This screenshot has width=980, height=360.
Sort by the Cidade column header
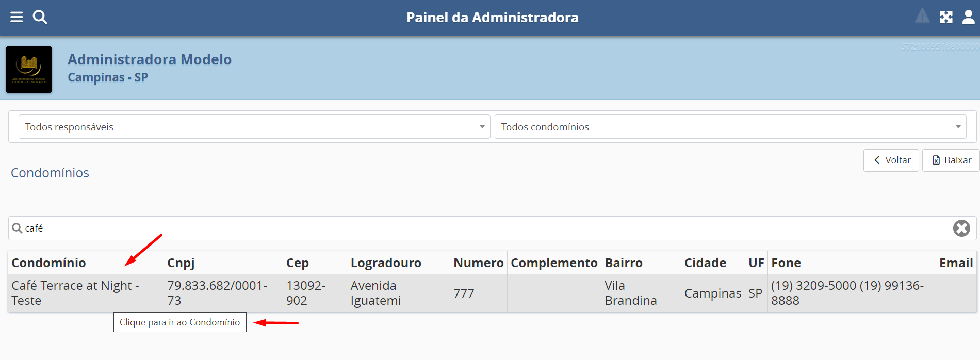(705, 263)
